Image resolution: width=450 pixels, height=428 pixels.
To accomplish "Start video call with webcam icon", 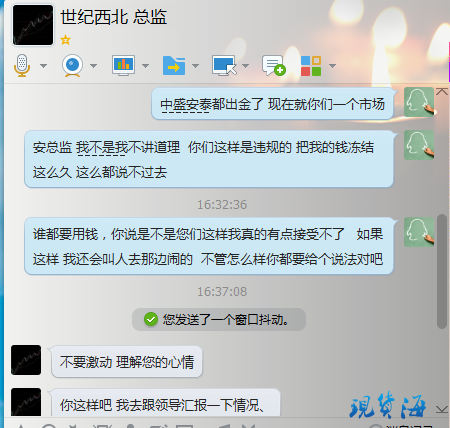I will [72, 66].
